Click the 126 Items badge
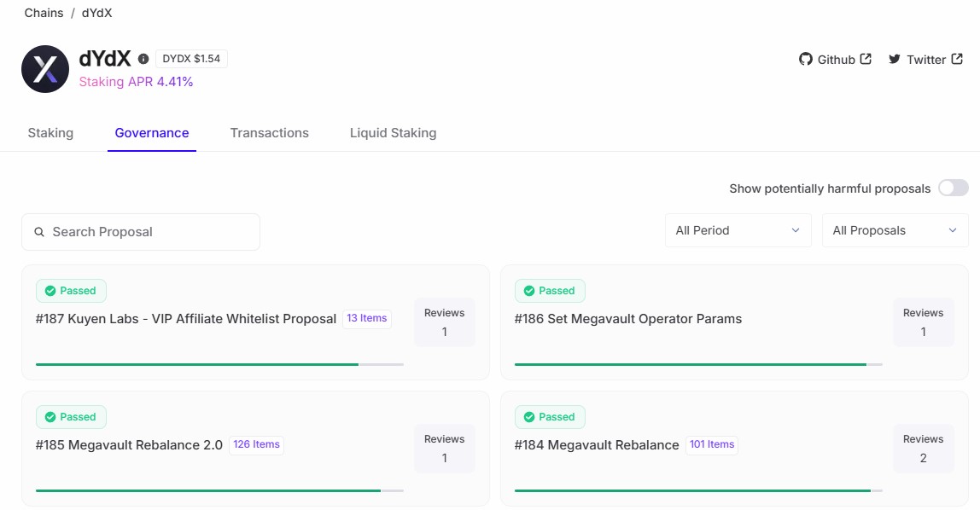Viewport: 980px width, 510px height. [x=256, y=444]
